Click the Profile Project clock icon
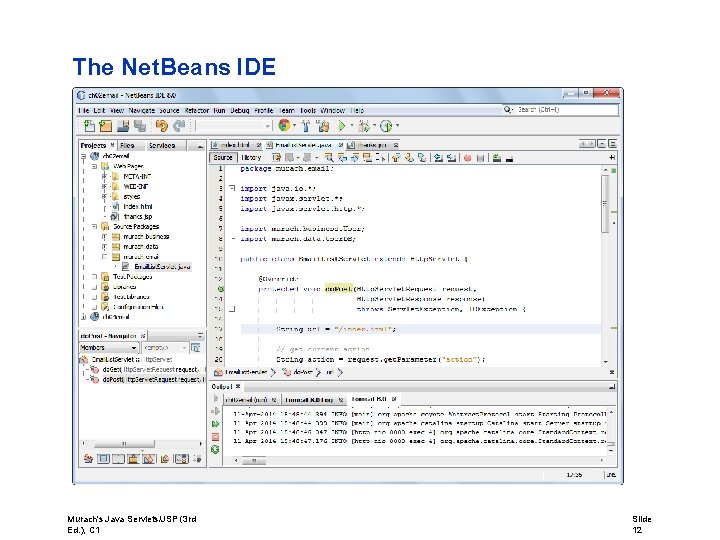Viewport: 720px width, 540px height. tap(386, 125)
